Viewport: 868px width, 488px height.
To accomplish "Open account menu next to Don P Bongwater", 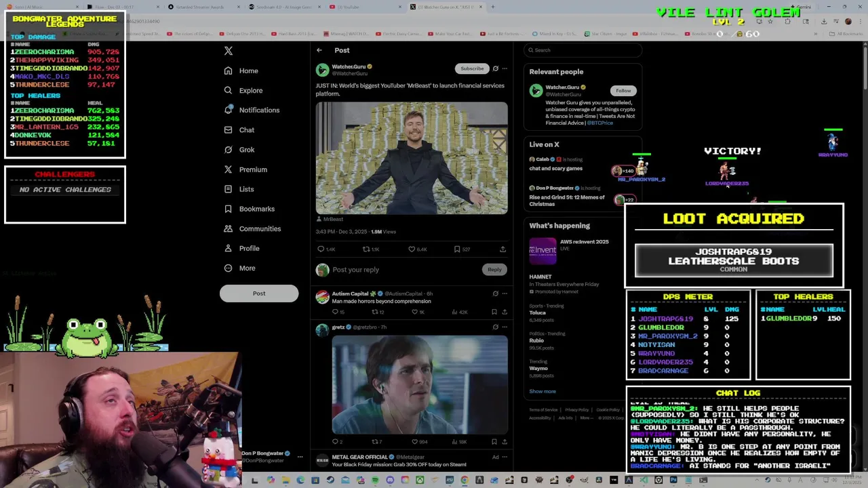I will click(300, 457).
